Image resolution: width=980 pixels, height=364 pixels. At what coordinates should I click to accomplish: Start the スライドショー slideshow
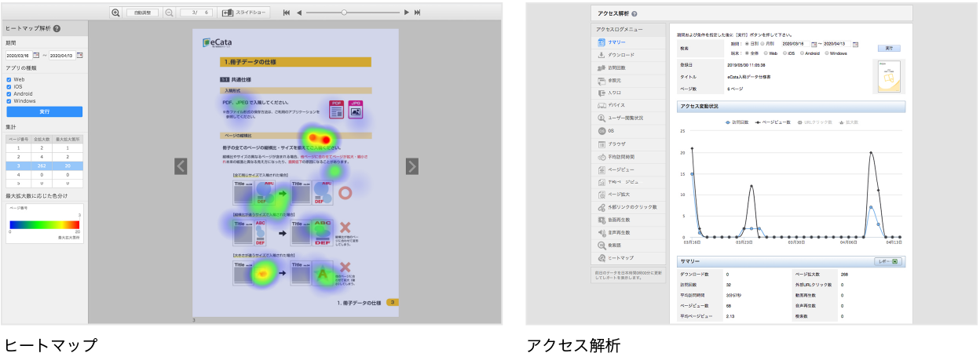tap(245, 13)
